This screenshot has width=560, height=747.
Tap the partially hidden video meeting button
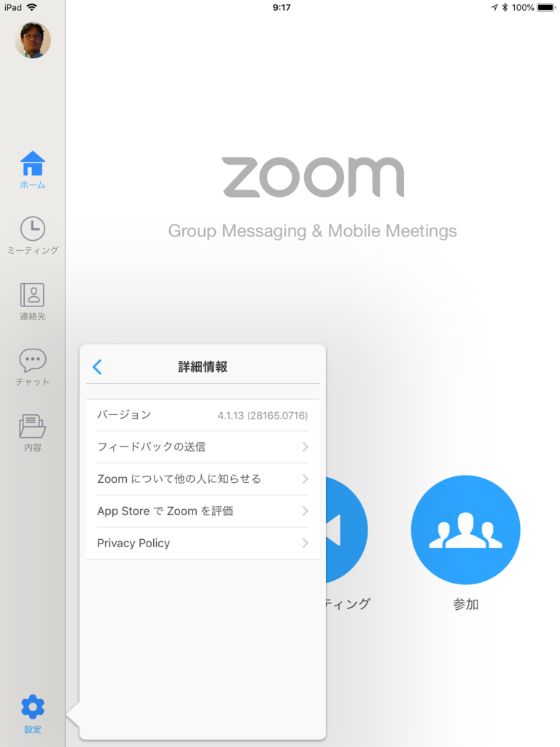click(346, 530)
